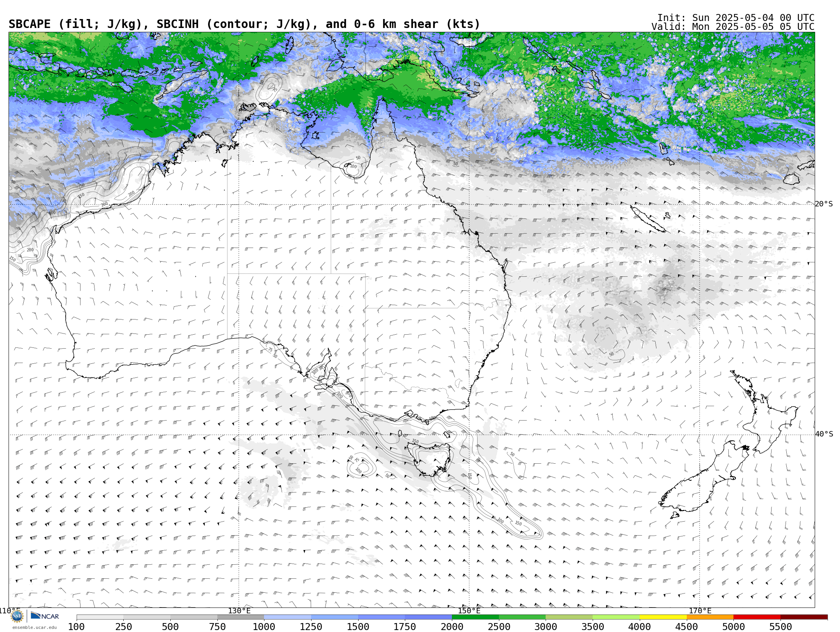
Task: Click the 5500 colorbar tick label
Action: click(780, 627)
